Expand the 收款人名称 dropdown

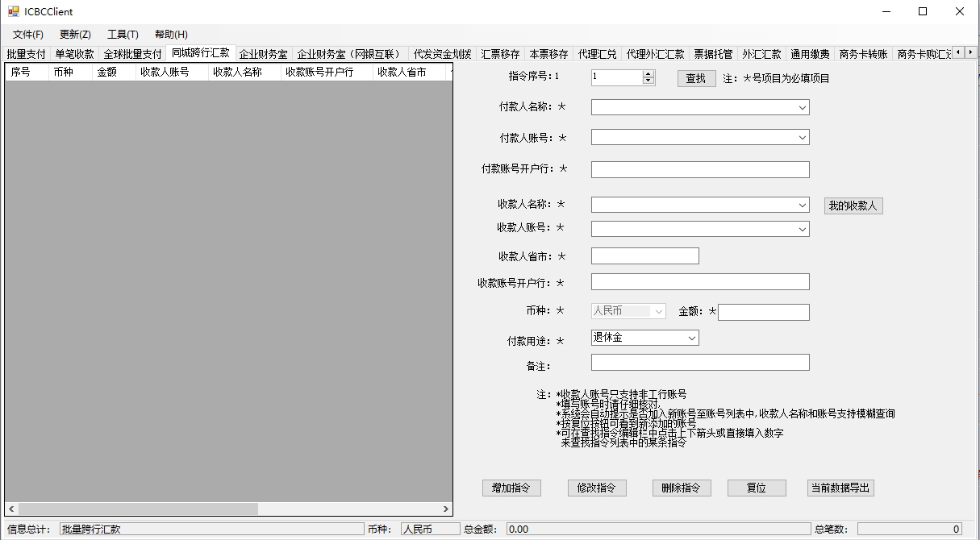coord(802,205)
